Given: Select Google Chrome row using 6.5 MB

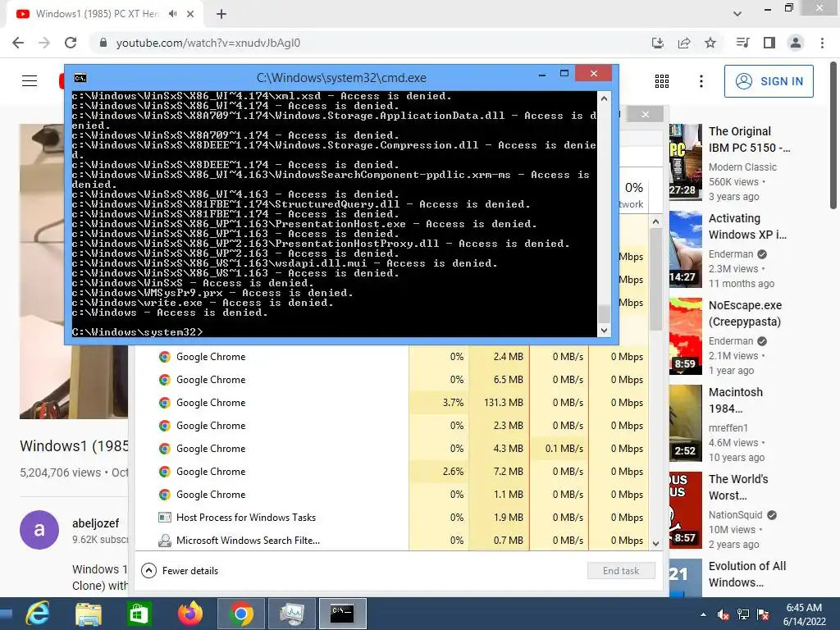Looking at the screenshot, I should (391, 379).
